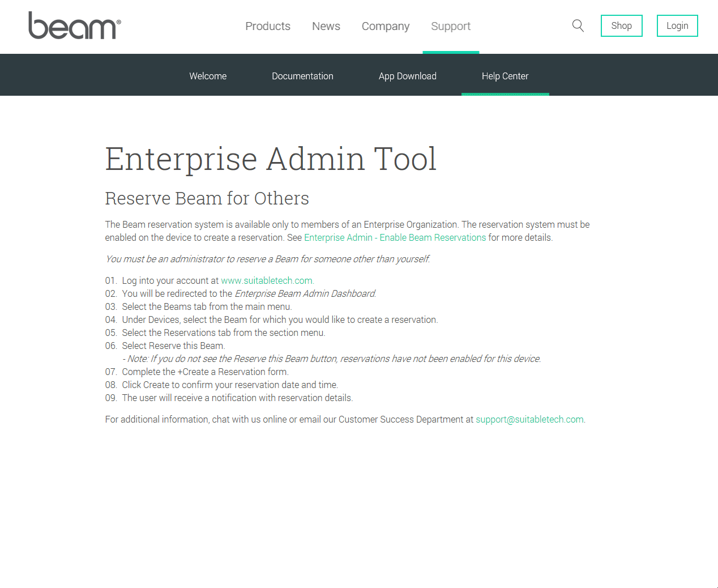The height and width of the screenshot is (588, 718).
Task: Follow the Enterprise Admin - Enable Beam Reservations link
Action: 395,237
